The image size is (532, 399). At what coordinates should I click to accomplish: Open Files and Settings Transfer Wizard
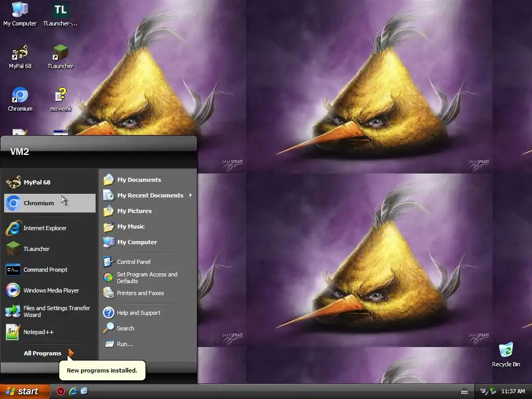coord(49,311)
